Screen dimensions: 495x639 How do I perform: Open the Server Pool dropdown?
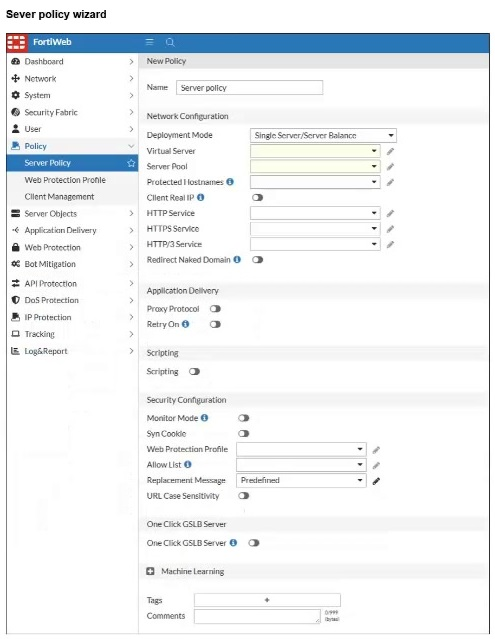point(315,166)
